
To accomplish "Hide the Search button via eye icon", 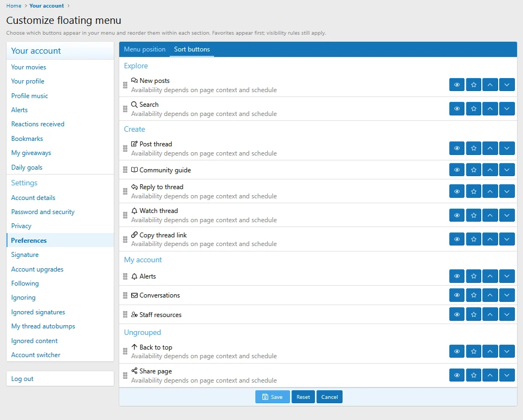I will tap(457, 109).
